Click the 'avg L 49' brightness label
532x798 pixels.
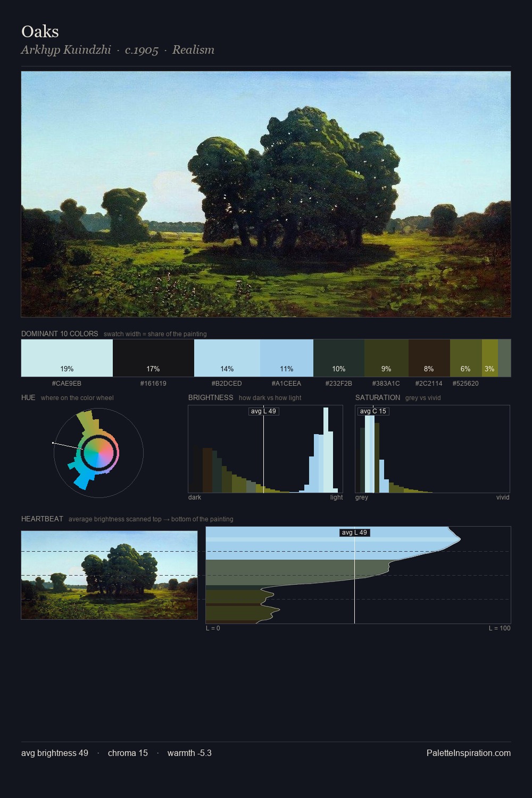coord(264,411)
